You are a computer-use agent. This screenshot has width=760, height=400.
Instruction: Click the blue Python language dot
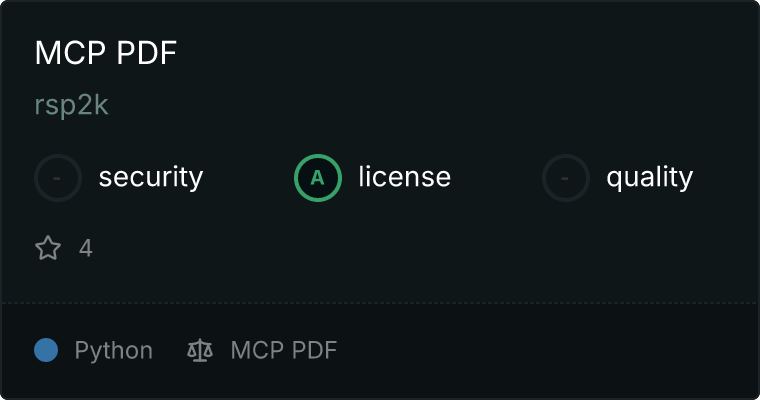click(46, 350)
